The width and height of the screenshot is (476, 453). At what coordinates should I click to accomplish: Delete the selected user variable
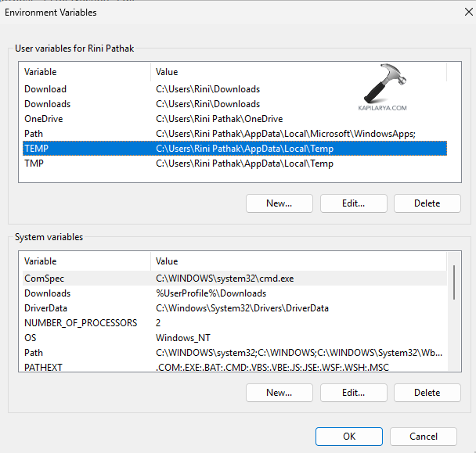pos(427,203)
